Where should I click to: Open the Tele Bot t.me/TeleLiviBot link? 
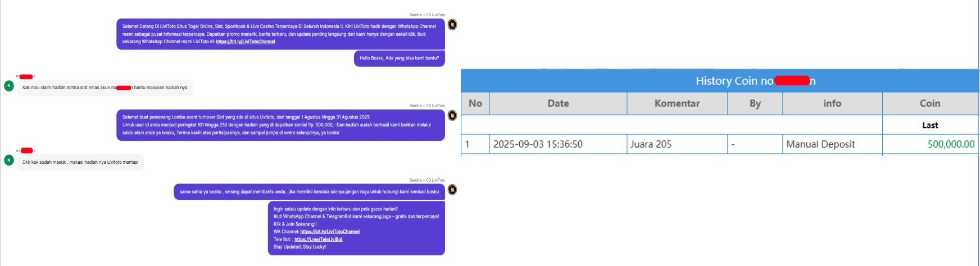[318, 239]
